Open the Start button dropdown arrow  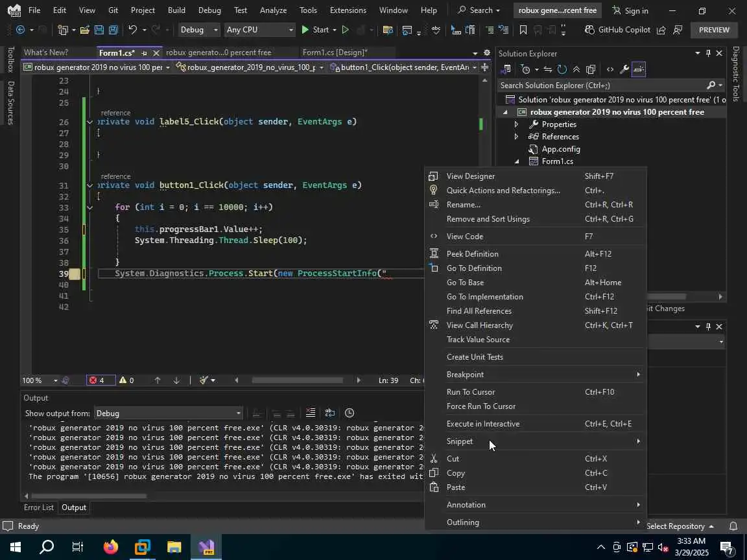(335, 30)
